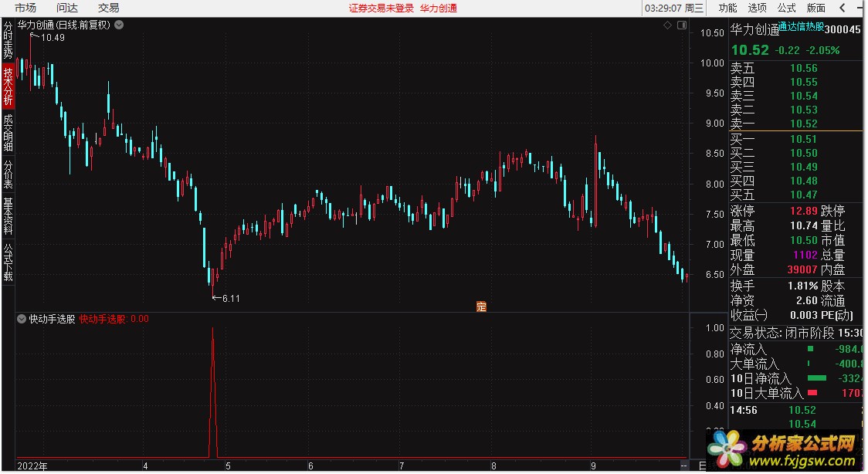Click the 6.11 low price marker on chart

[x=231, y=299]
